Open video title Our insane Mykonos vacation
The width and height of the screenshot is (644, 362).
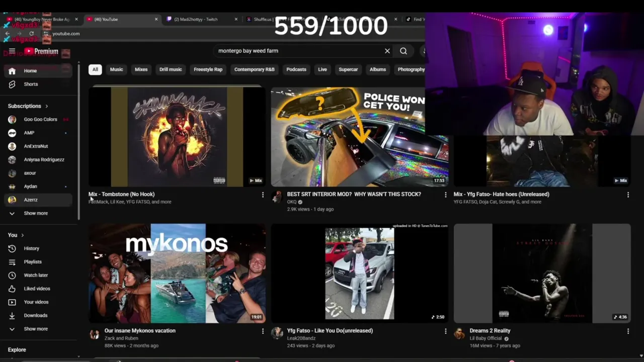tap(140, 331)
